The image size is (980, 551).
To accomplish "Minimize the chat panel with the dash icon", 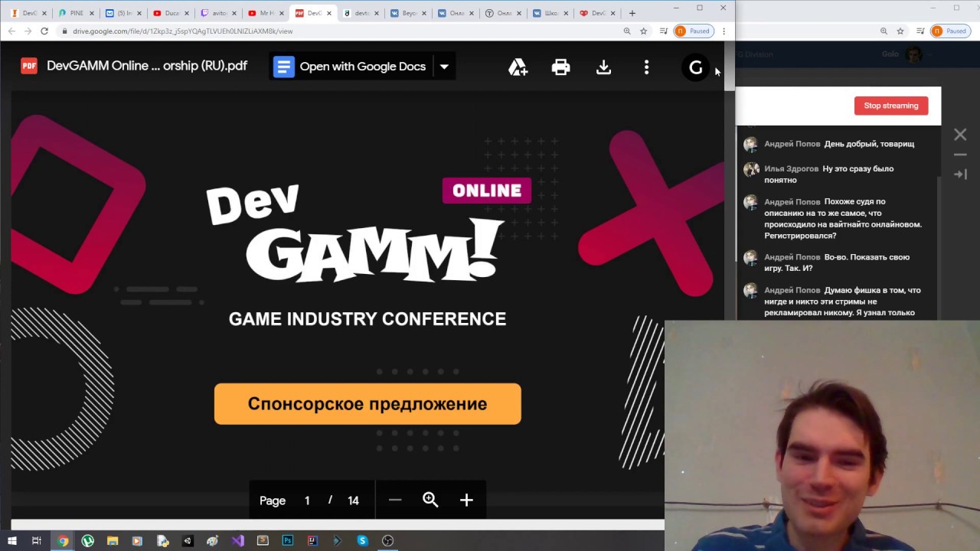I will [x=960, y=155].
